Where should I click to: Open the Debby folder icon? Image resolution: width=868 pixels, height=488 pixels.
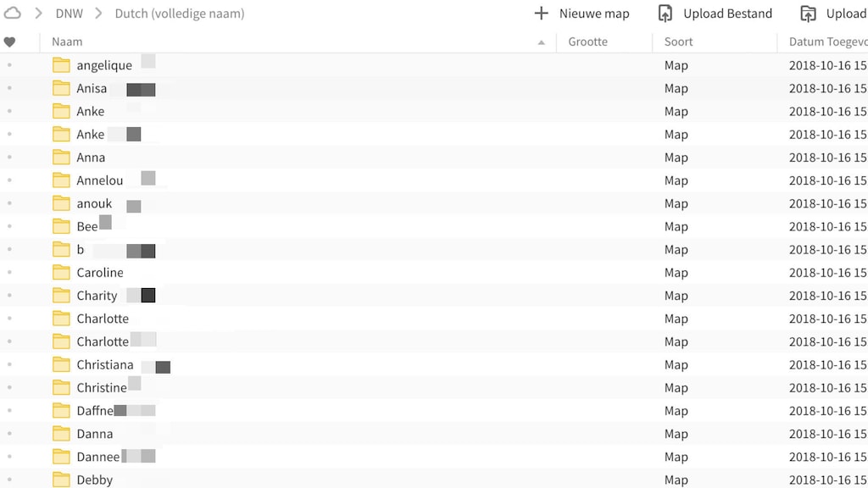61,480
